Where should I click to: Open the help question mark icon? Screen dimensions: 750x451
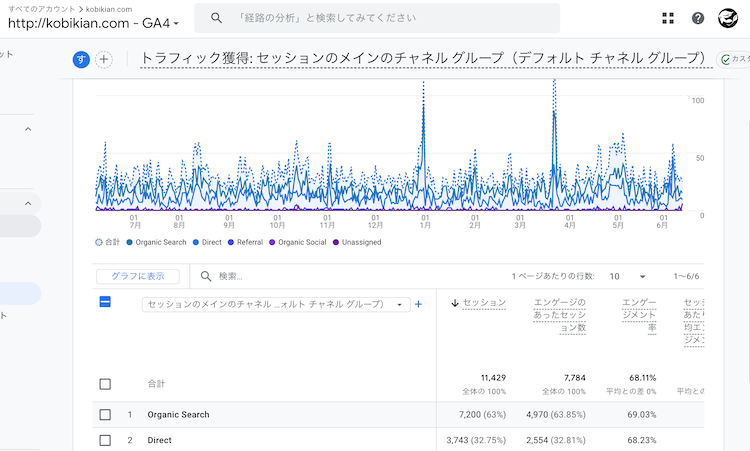pyautogui.click(x=698, y=18)
